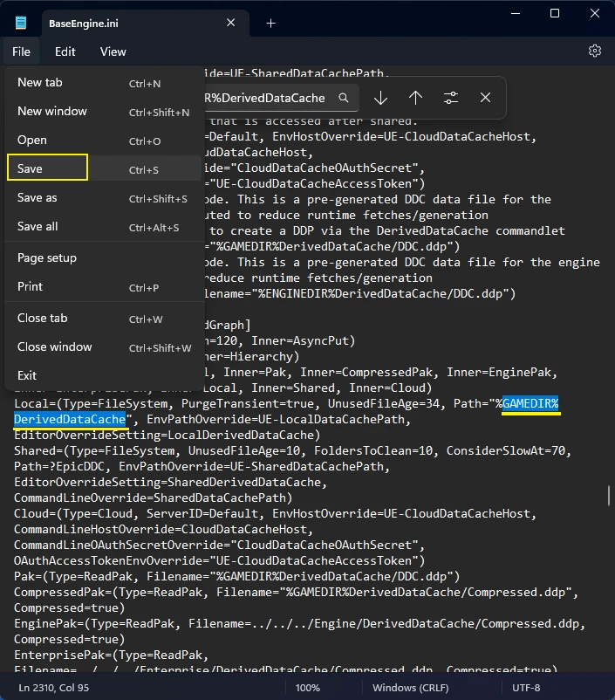Find previous match with up arrow
Image resolution: width=615 pixels, height=700 pixels.
415,98
